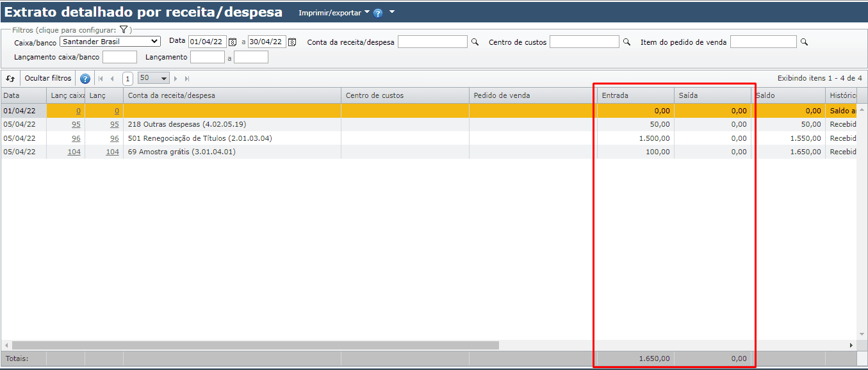
Task: Focus the first Lançamento range input
Action: (208, 57)
